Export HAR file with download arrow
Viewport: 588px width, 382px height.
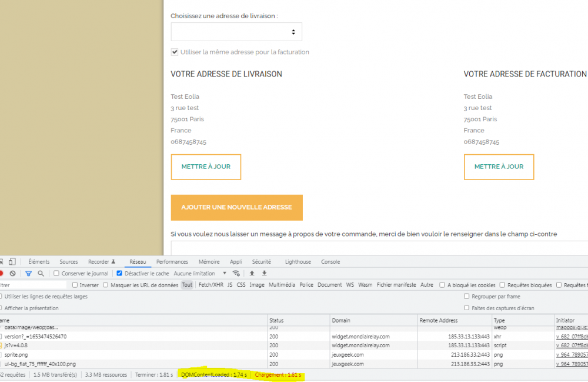265,273
